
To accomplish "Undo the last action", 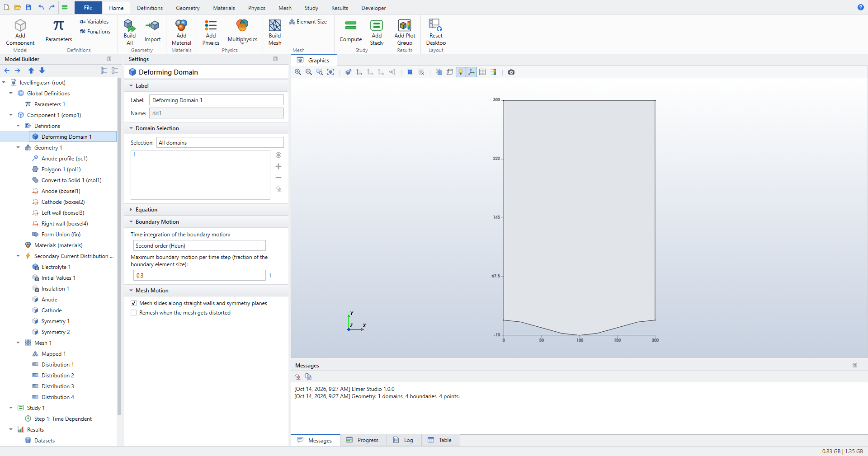I will [x=41, y=7].
